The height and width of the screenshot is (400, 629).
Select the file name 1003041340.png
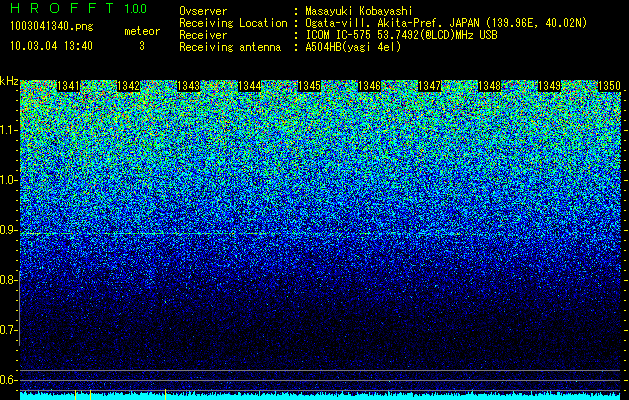coord(52,27)
